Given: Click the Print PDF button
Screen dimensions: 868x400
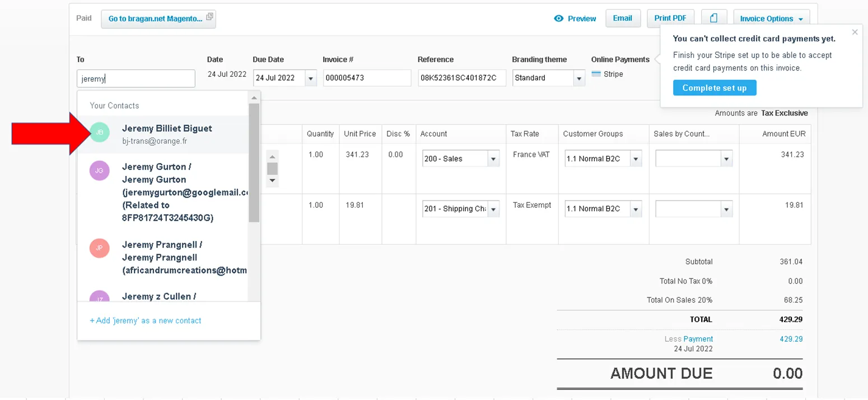Looking at the screenshot, I should (x=670, y=18).
